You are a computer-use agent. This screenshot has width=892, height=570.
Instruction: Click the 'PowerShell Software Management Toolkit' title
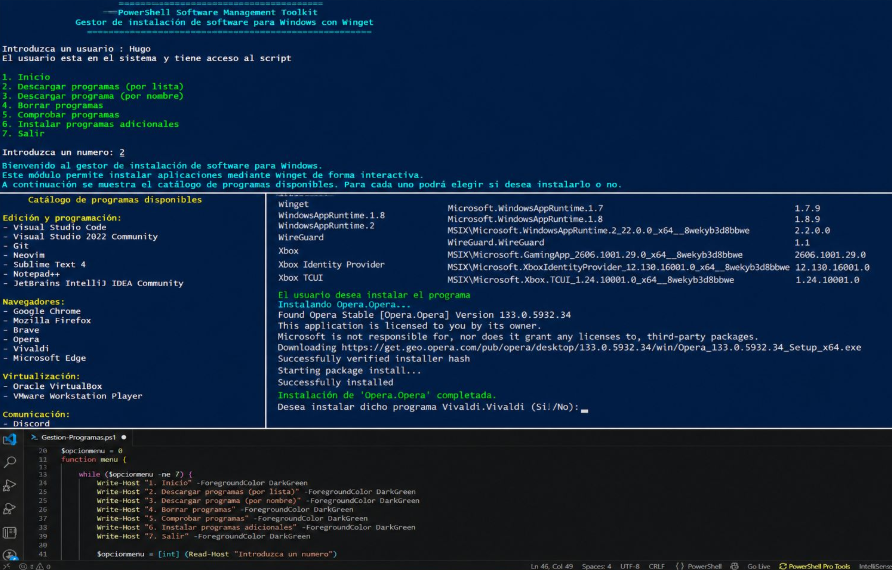pyautogui.click(x=218, y=12)
